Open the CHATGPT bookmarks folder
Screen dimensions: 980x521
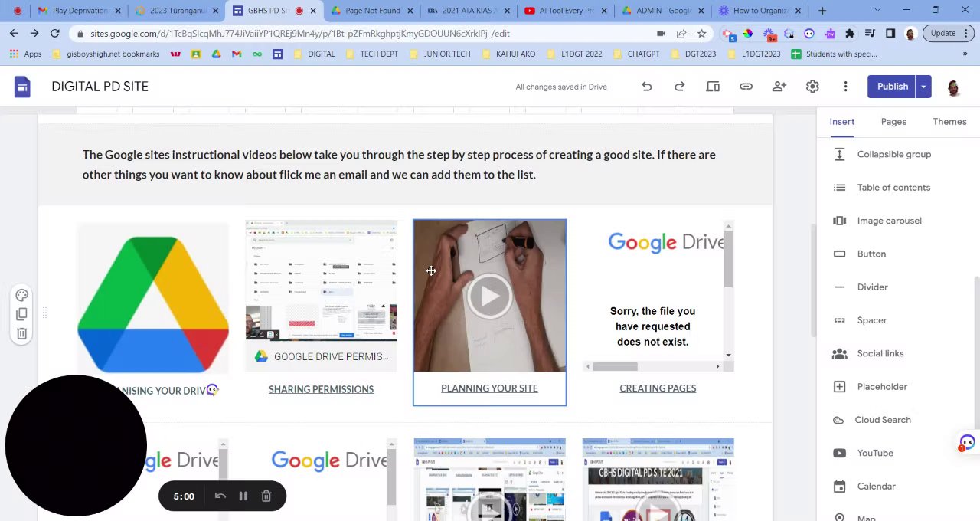click(635, 54)
